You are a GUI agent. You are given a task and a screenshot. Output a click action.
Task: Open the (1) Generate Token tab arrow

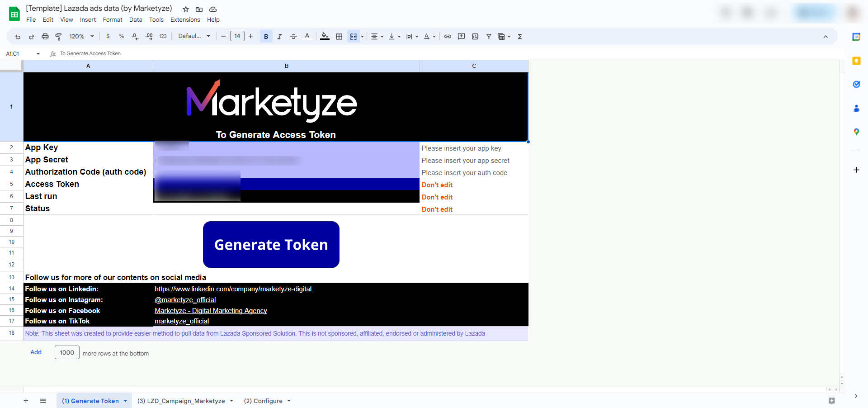point(125,401)
